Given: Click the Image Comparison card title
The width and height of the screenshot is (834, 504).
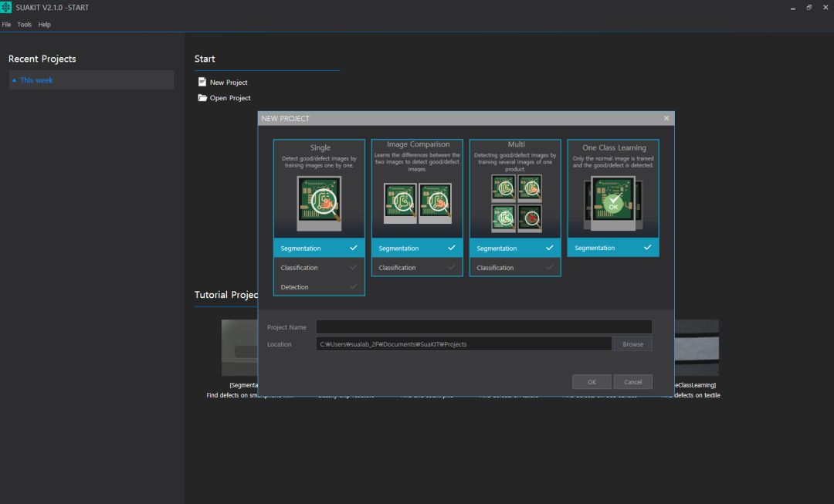Looking at the screenshot, I should [418, 144].
